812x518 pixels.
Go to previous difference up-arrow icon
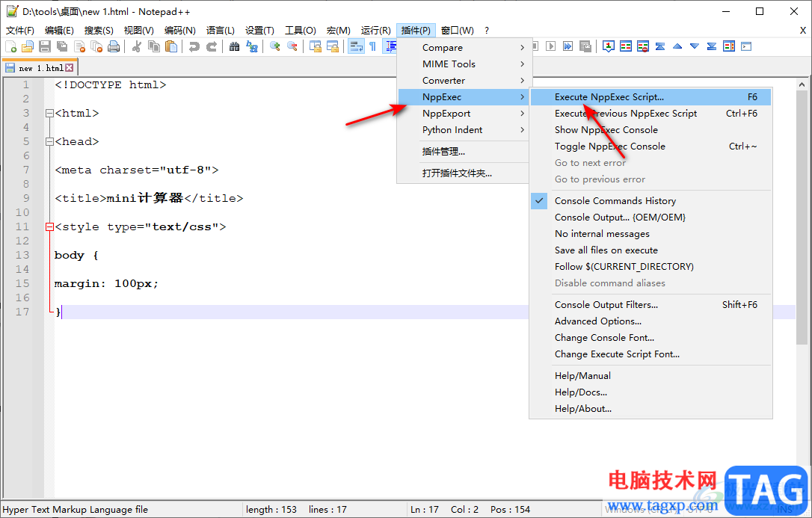tap(677, 46)
